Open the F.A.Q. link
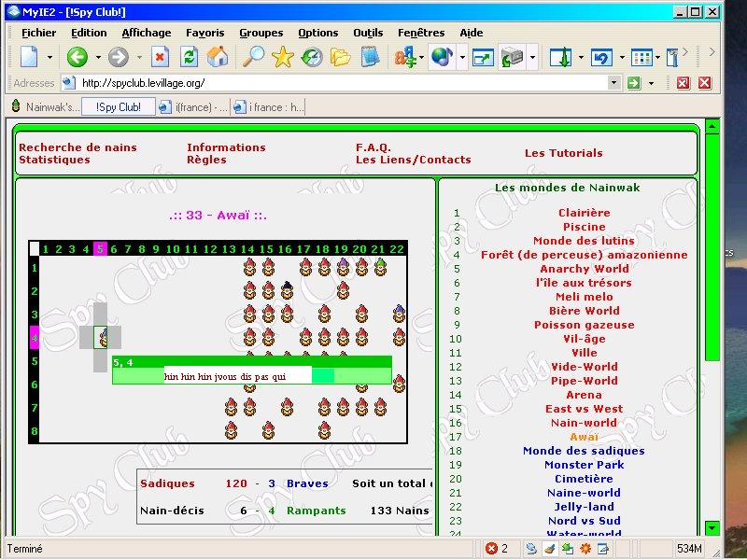747x560 pixels. [x=373, y=147]
